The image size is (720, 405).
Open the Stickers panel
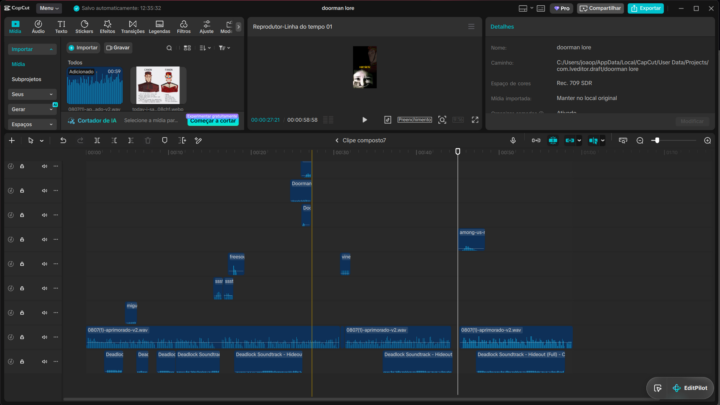[84, 27]
